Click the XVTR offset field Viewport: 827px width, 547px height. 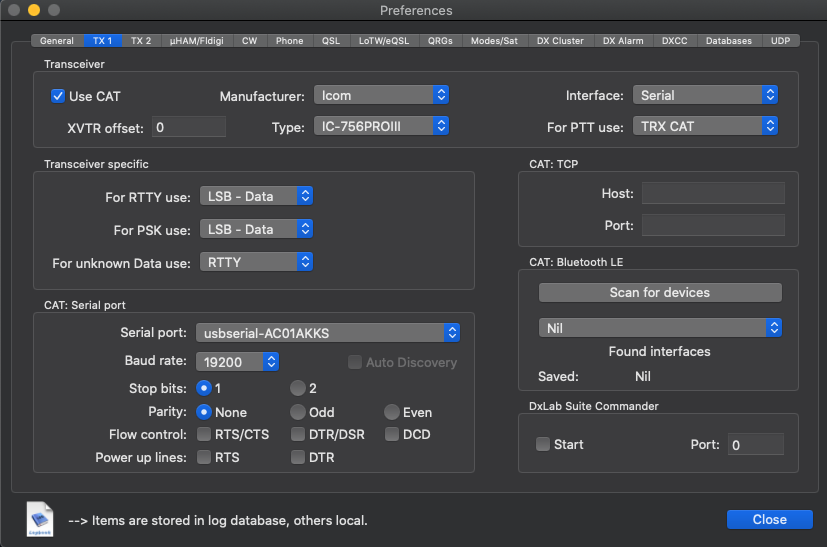(189, 127)
